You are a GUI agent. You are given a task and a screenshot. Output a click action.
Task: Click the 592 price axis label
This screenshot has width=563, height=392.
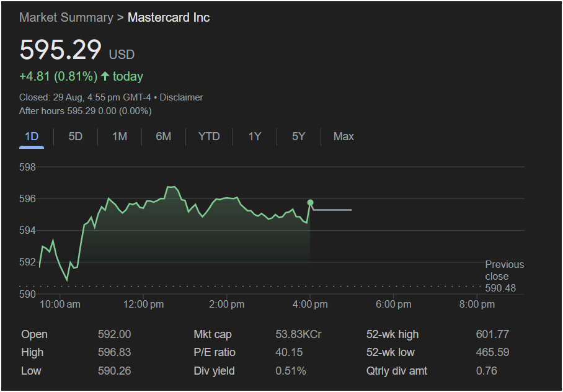28,262
